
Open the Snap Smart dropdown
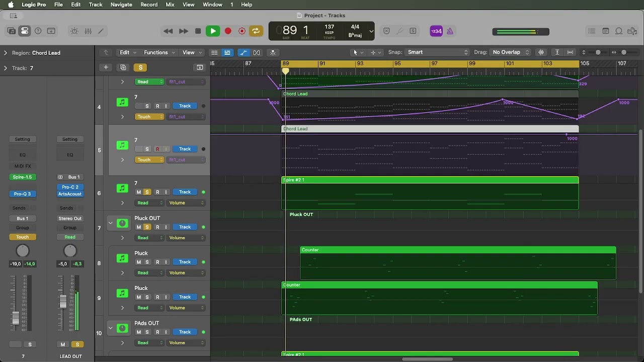438,52
